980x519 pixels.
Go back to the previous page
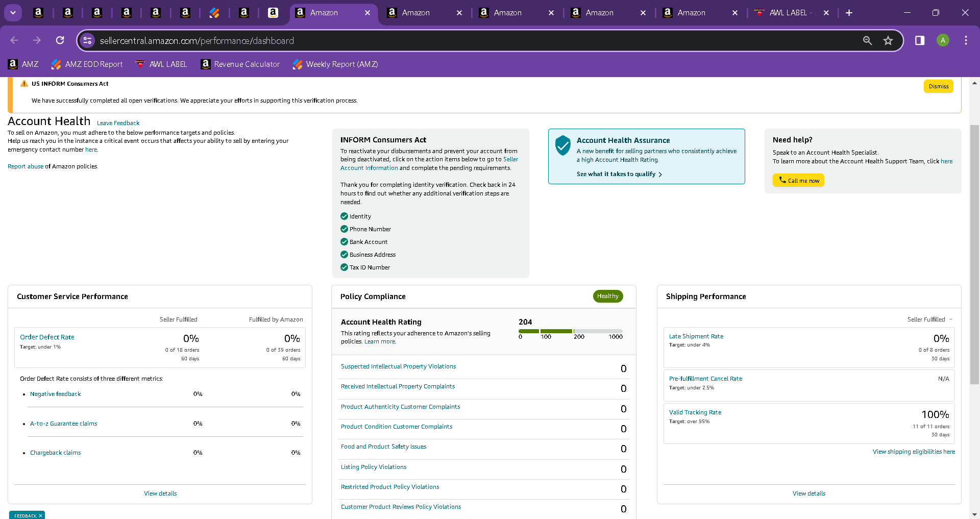(x=14, y=40)
